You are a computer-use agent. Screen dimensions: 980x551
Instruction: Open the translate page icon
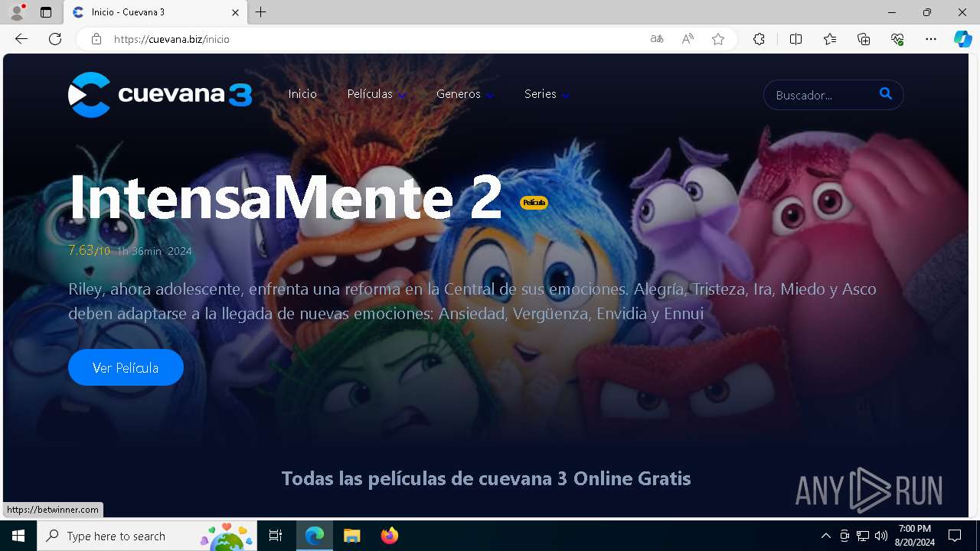pyautogui.click(x=657, y=39)
